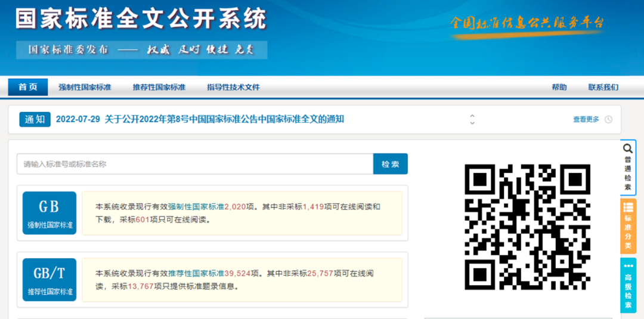Show the next notice with down arrow

(x=472, y=123)
